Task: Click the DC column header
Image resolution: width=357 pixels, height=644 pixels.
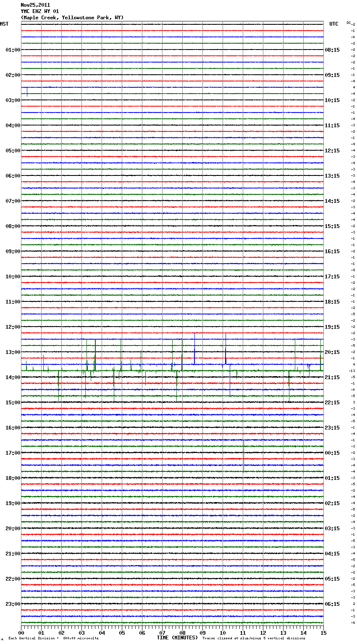Action: point(349,23)
